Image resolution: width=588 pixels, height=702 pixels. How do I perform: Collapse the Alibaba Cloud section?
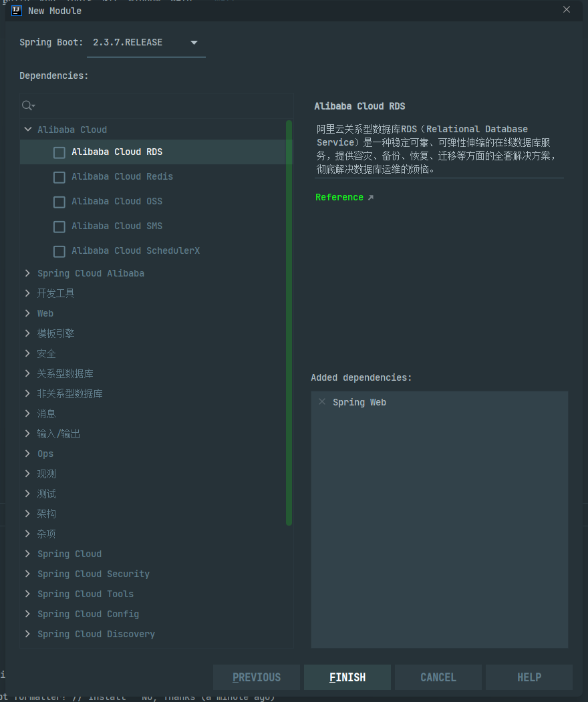[x=27, y=129]
